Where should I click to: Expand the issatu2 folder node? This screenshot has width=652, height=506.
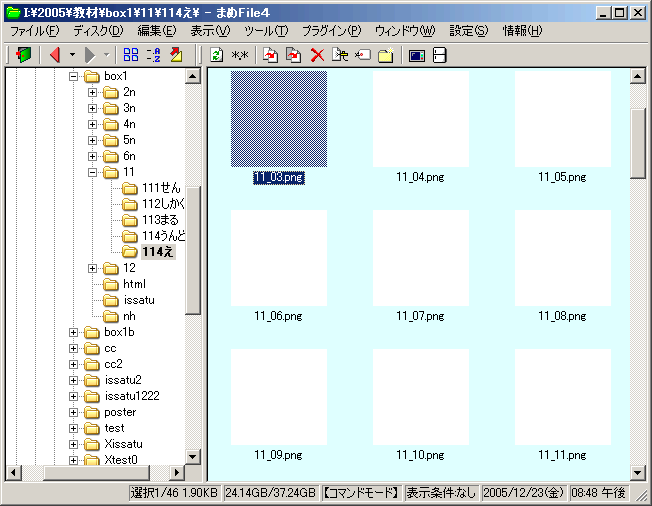click(x=73, y=380)
